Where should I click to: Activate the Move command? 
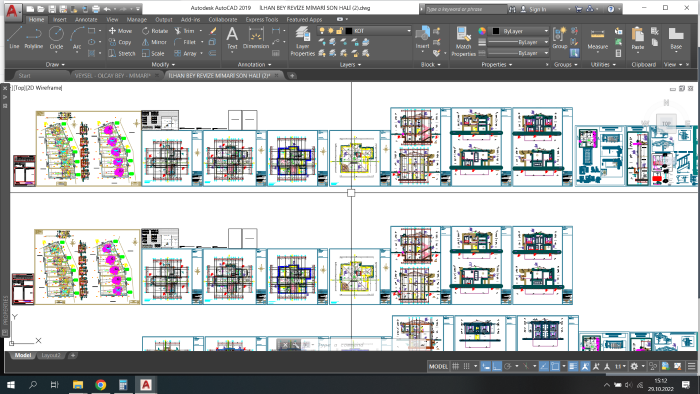[120, 31]
